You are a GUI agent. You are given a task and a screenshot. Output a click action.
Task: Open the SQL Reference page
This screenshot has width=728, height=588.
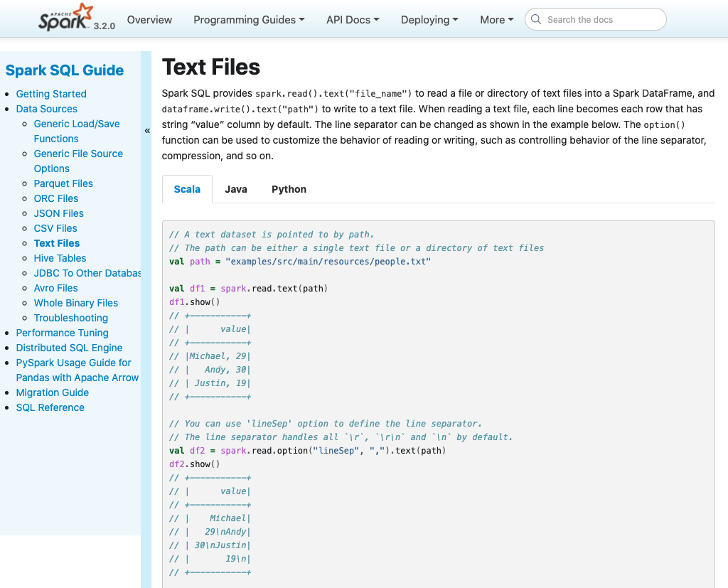(x=50, y=407)
